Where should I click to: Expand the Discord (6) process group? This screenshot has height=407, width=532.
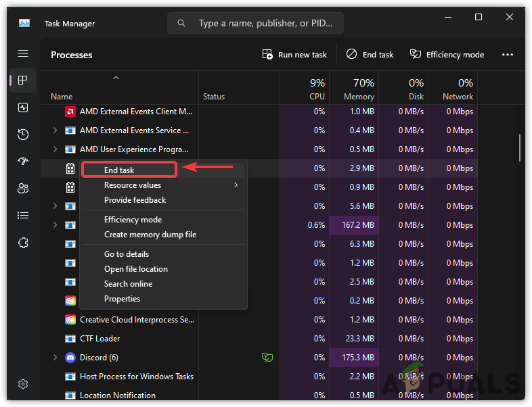pos(56,358)
